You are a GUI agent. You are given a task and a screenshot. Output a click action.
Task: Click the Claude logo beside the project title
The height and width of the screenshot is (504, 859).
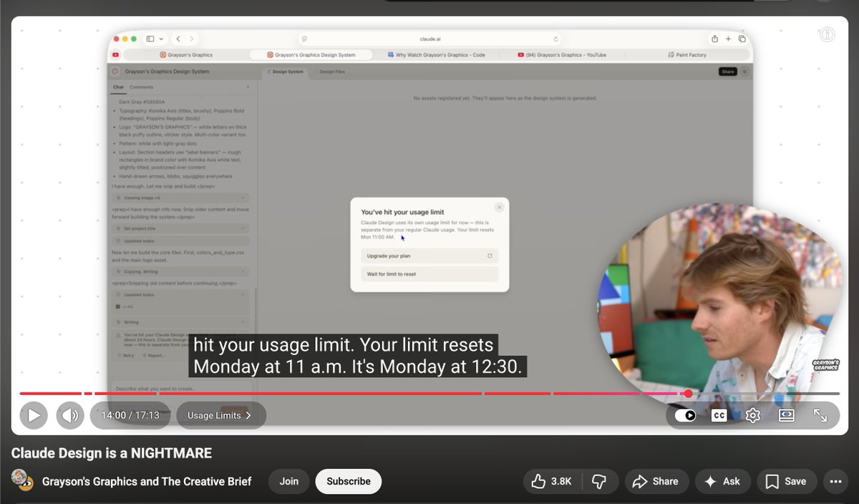[x=115, y=72]
